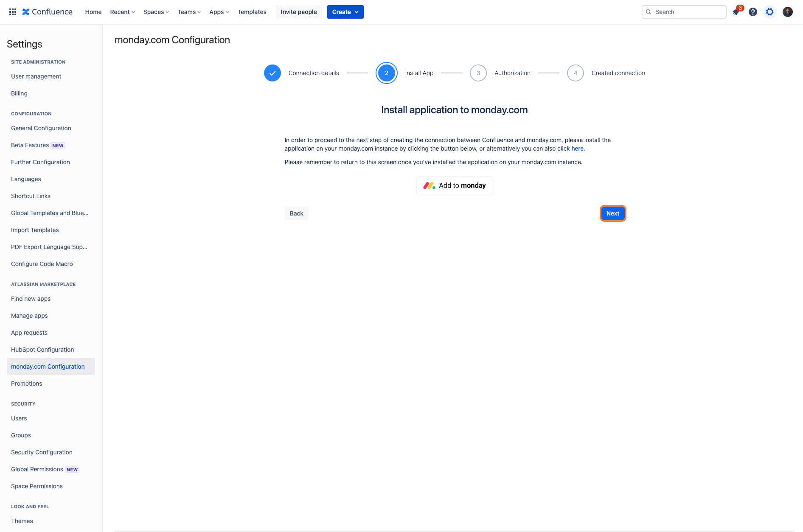Click the step 3 Authorization circle
This screenshot has height=532, width=803.
coord(478,73)
